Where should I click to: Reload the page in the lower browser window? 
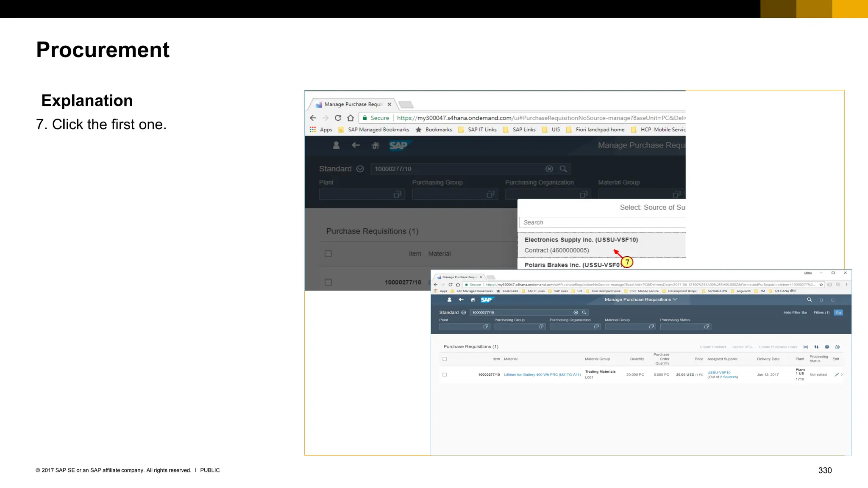451,285
